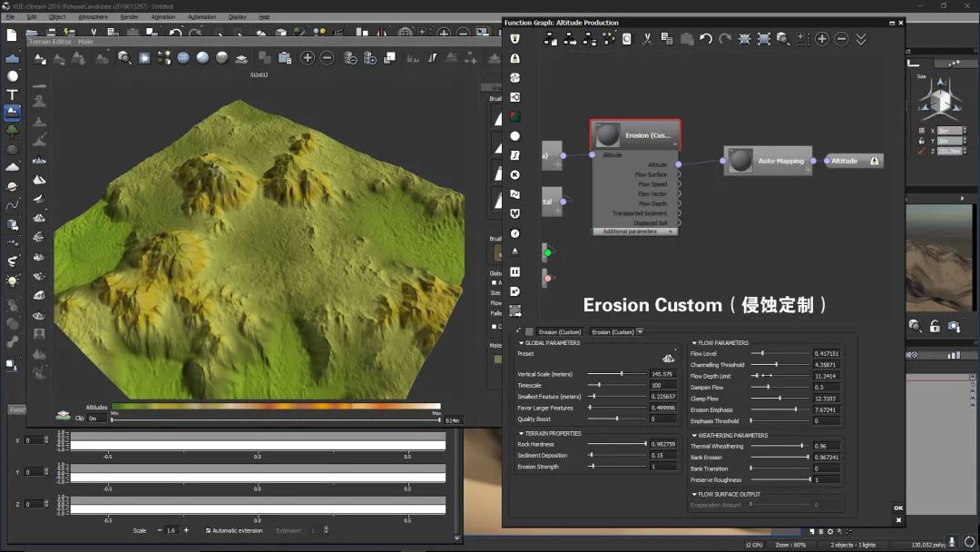This screenshot has height=552, width=980.
Task: Select the Text tool in left toolbar
Action: coord(13,94)
